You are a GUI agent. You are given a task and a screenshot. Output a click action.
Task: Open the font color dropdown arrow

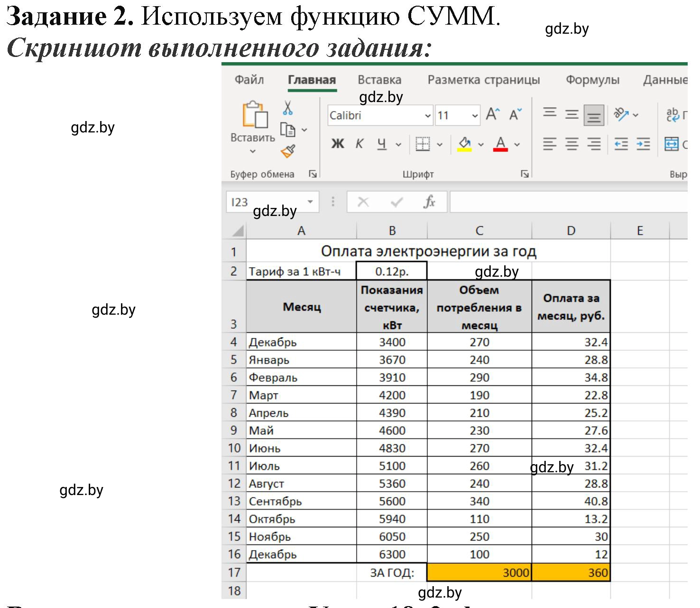[x=517, y=144]
